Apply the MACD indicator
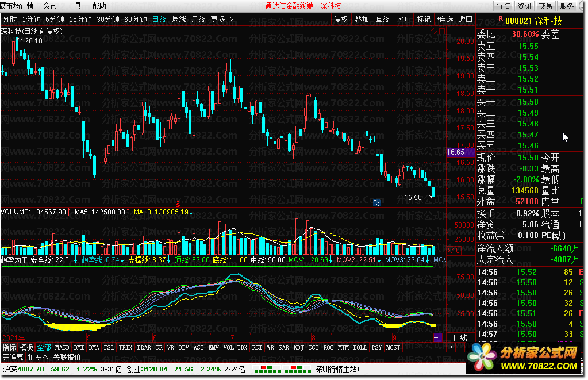The width and height of the screenshot is (588, 380). pyautogui.click(x=62, y=347)
